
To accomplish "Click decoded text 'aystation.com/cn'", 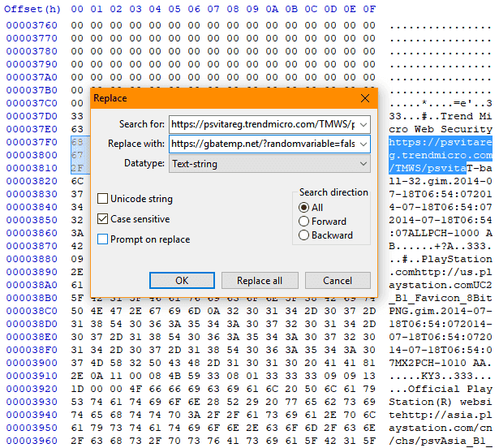I will point(441,428).
